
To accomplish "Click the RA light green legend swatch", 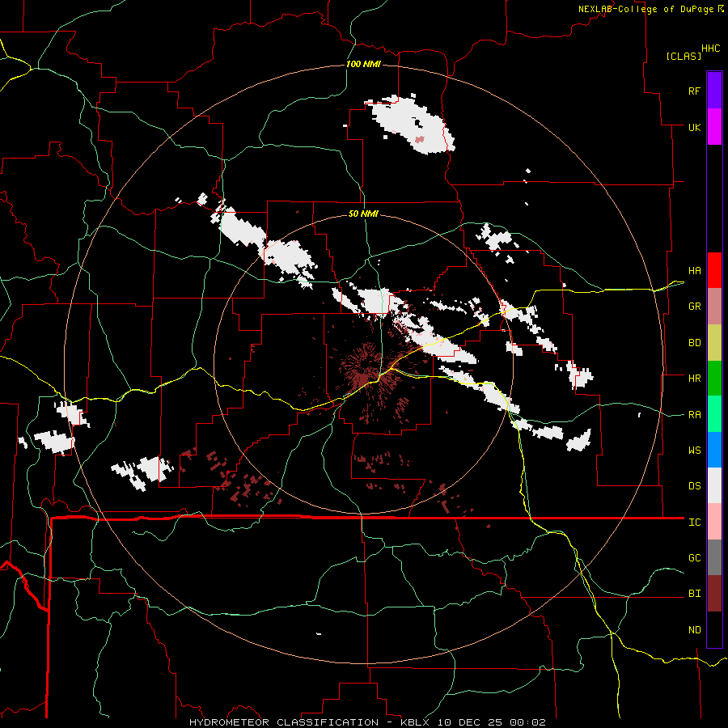I will tap(714, 414).
